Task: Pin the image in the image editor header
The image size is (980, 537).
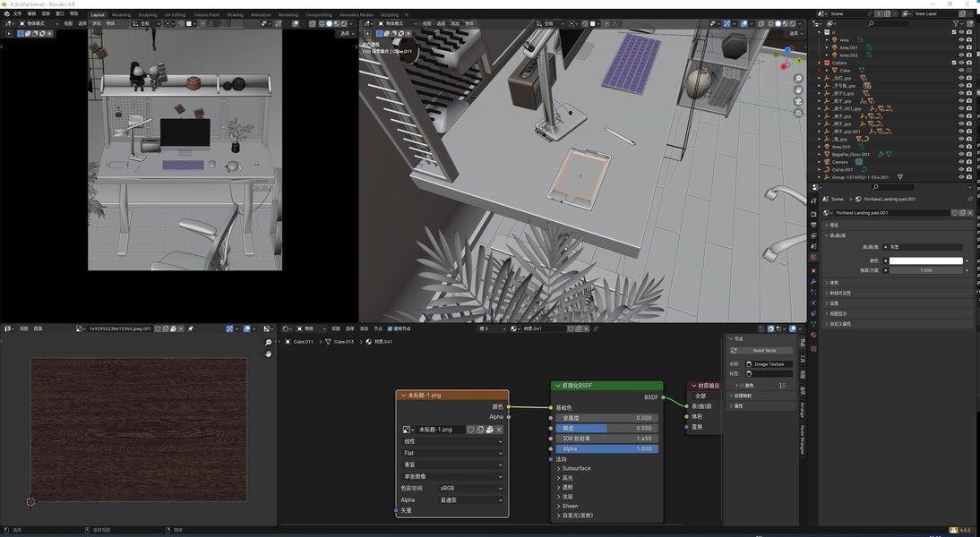Action: pos(191,328)
